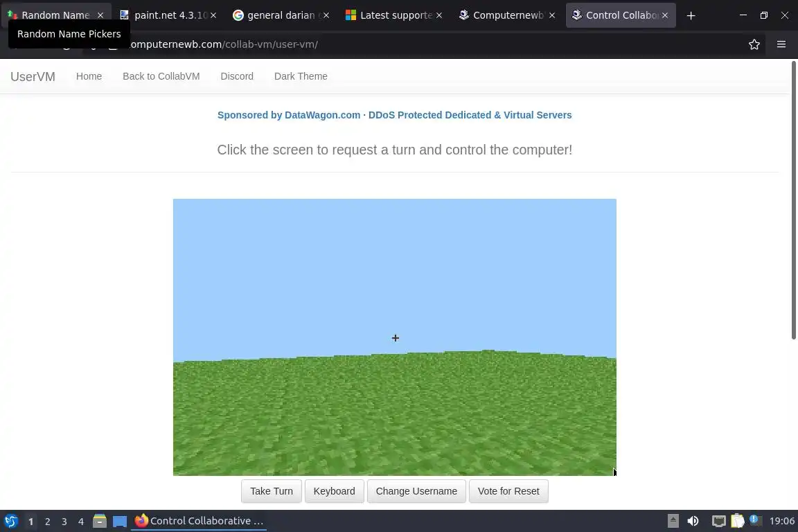Open a new browser tab
The image size is (798, 532).
click(x=691, y=16)
